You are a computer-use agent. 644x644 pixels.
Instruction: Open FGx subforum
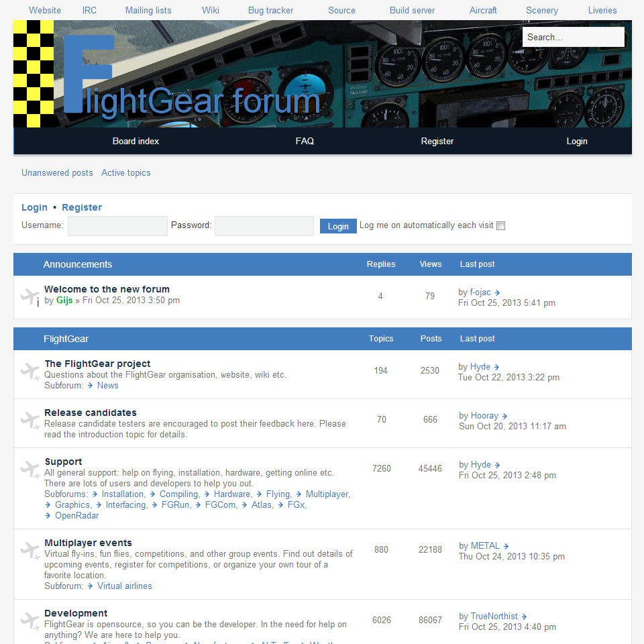pos(296,504)
